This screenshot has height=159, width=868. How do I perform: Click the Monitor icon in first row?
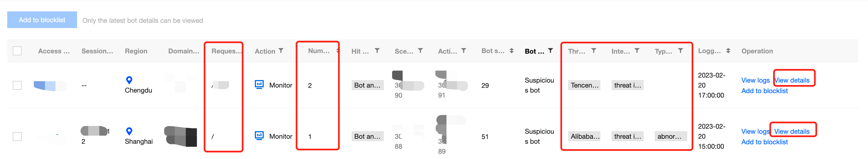coord(259,85)
